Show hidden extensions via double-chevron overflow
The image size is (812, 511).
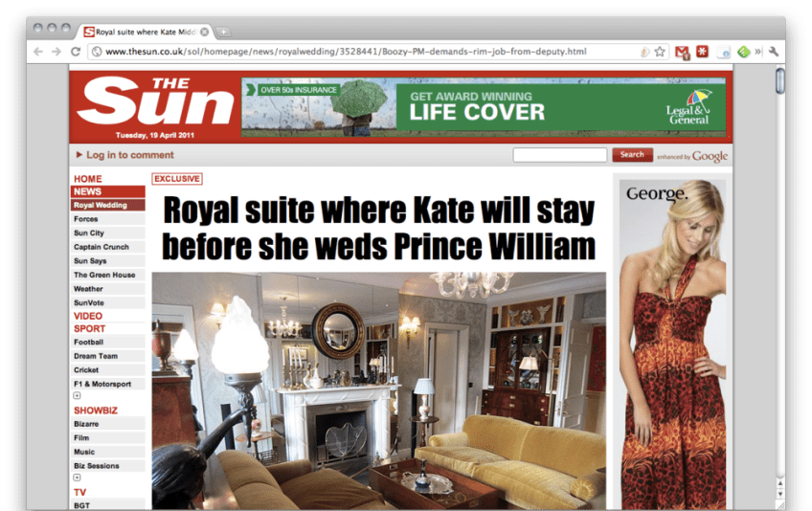point(758,52)
